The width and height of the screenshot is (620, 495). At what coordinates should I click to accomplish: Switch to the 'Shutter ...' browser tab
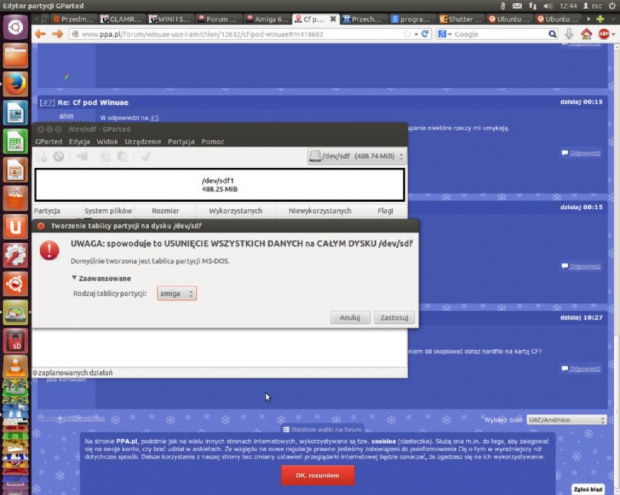[461, 19]
